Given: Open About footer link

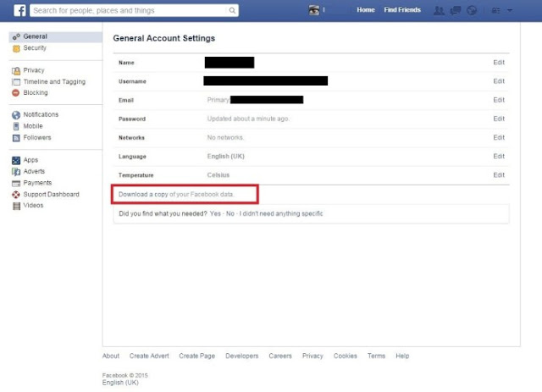Looking at the screenshot, I should click(111, 356).
